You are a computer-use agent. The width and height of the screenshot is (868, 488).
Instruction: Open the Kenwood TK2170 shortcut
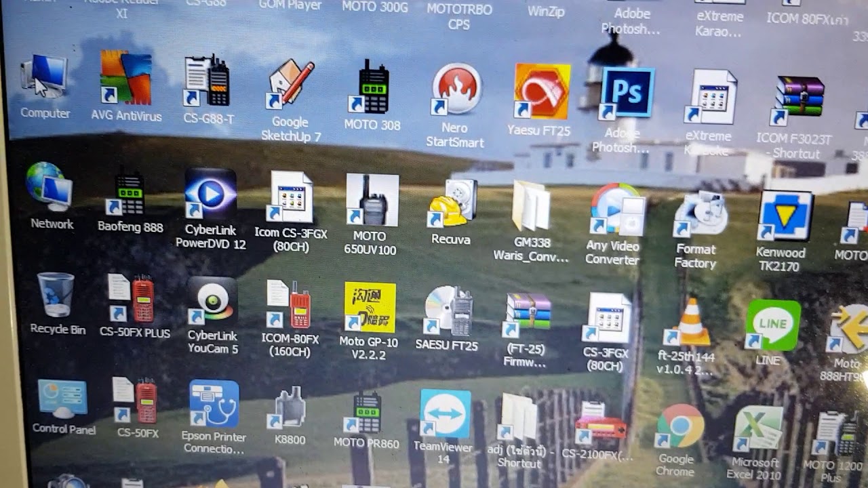785,216
